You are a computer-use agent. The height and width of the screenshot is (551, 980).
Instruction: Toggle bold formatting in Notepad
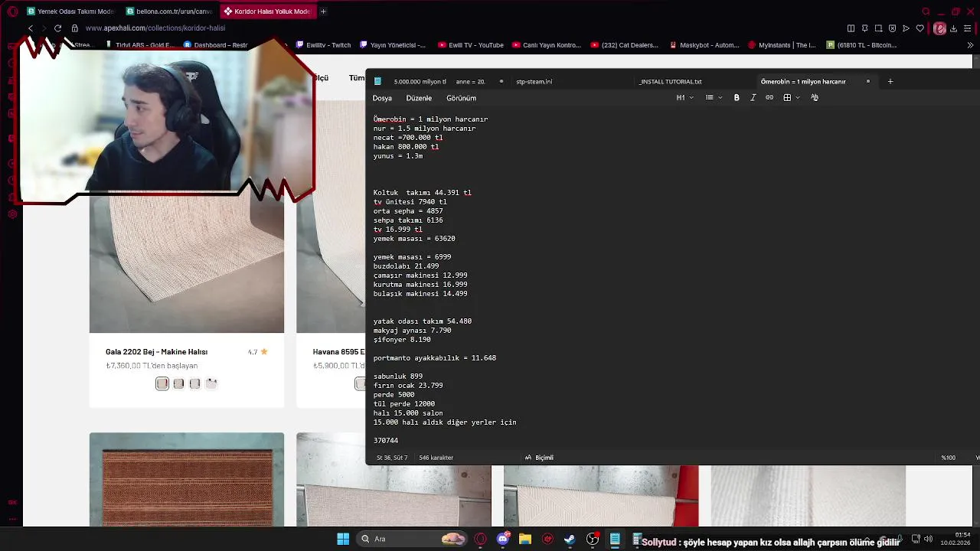click(x=737, y=98)
